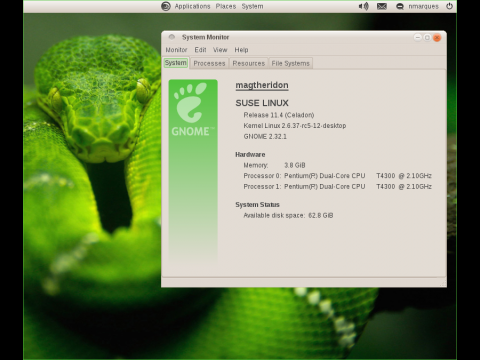Click the Processor 1 row

pyautogui.click(x=337, y=186)
